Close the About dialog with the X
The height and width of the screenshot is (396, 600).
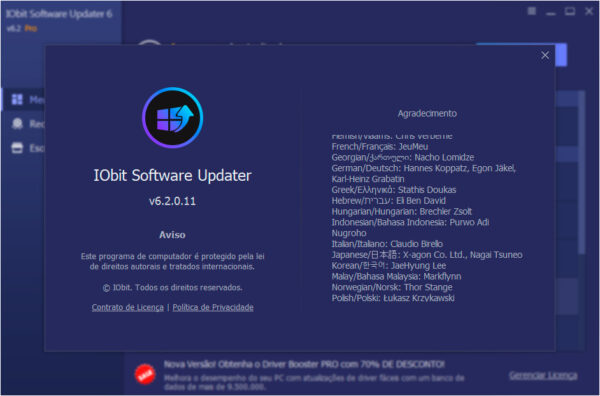click(x=545, y=55)
